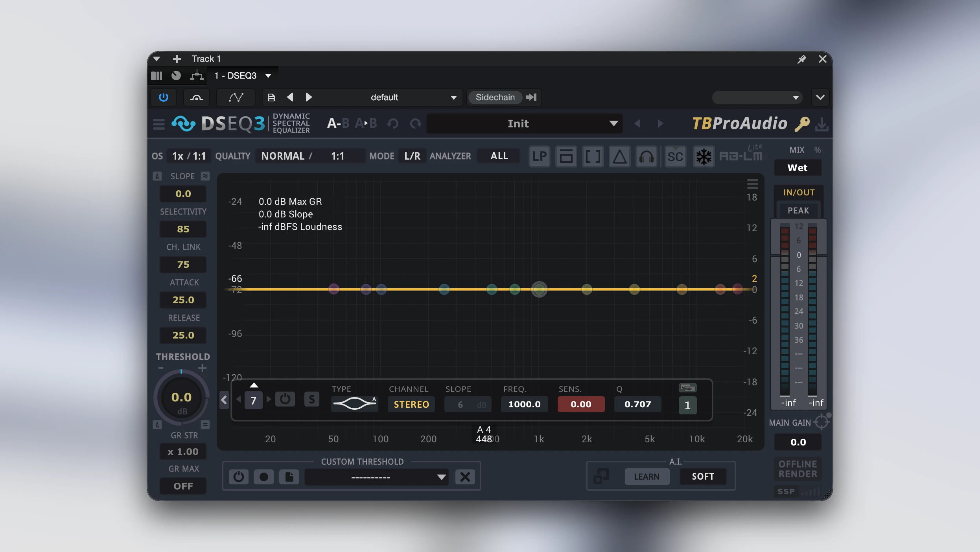Click the brackets range icon

coord(593,156)
